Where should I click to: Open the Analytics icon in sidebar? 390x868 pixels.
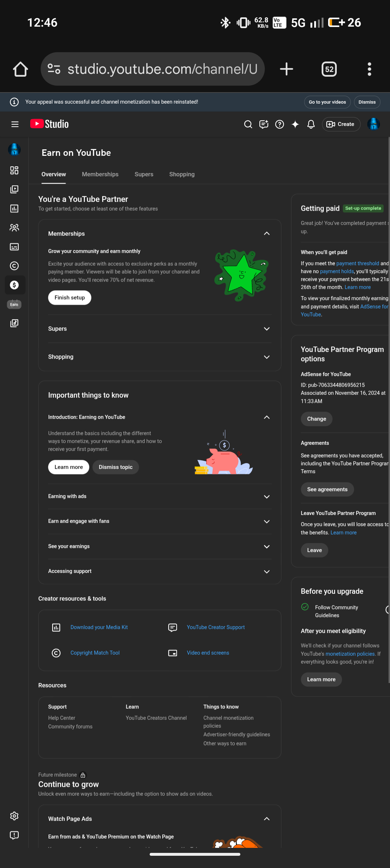[14, 208]
